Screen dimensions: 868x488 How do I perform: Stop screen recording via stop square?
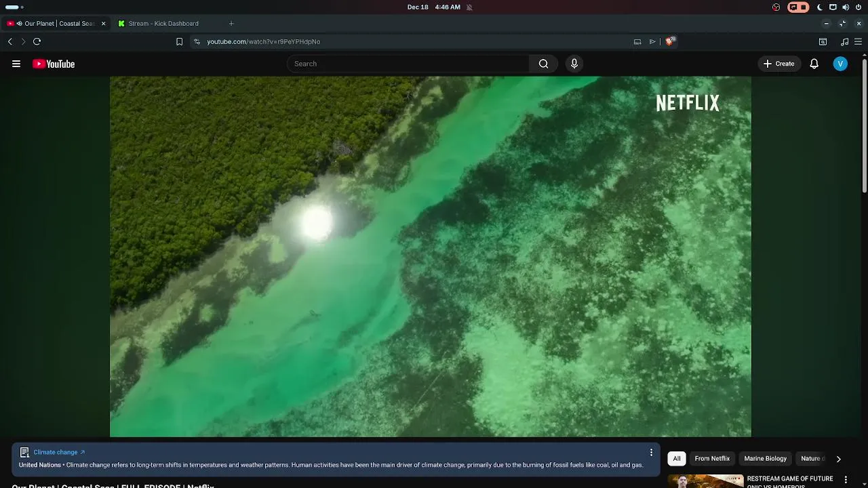[804, 7]
